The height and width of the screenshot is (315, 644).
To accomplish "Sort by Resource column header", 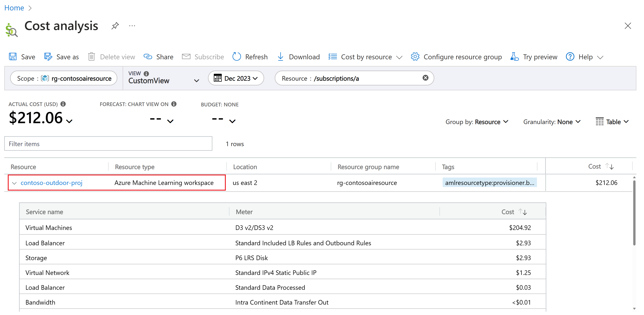I will point(23,167).
